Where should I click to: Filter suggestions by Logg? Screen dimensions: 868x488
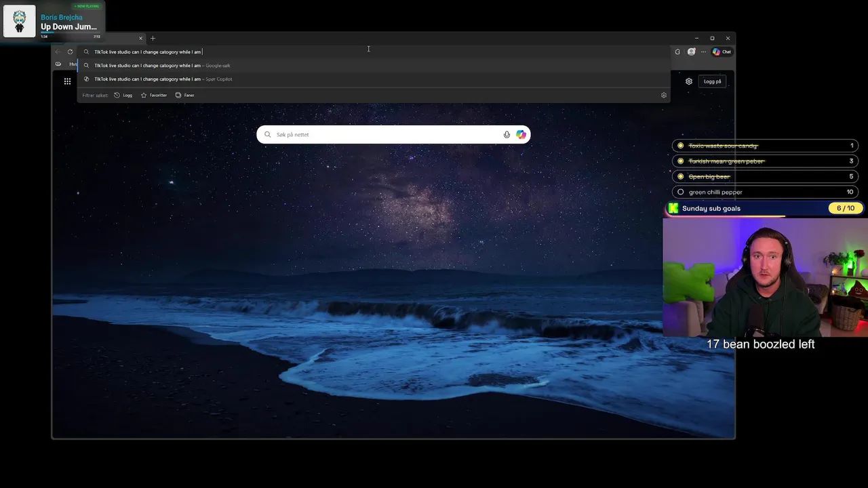tap(123, 95)
